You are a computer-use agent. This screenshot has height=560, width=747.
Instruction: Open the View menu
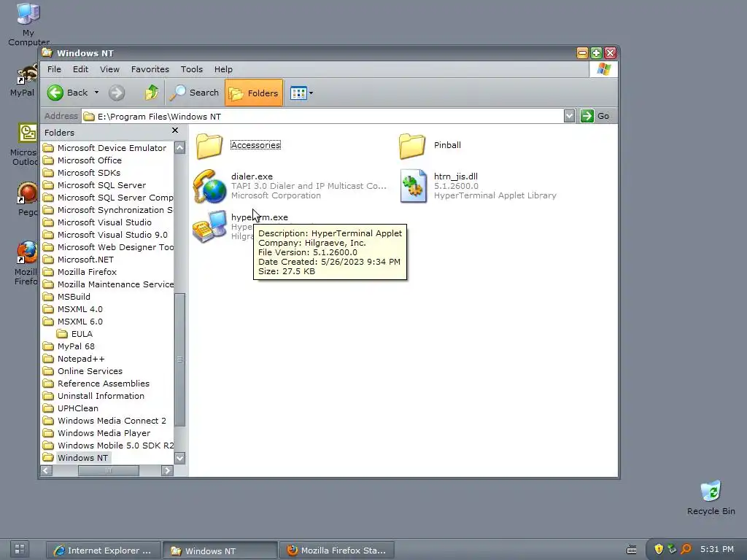coord(109,69)
